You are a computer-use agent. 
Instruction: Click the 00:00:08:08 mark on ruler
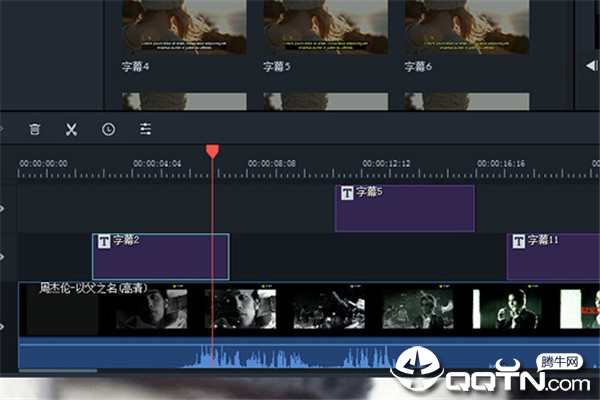(x=272, y=164)
